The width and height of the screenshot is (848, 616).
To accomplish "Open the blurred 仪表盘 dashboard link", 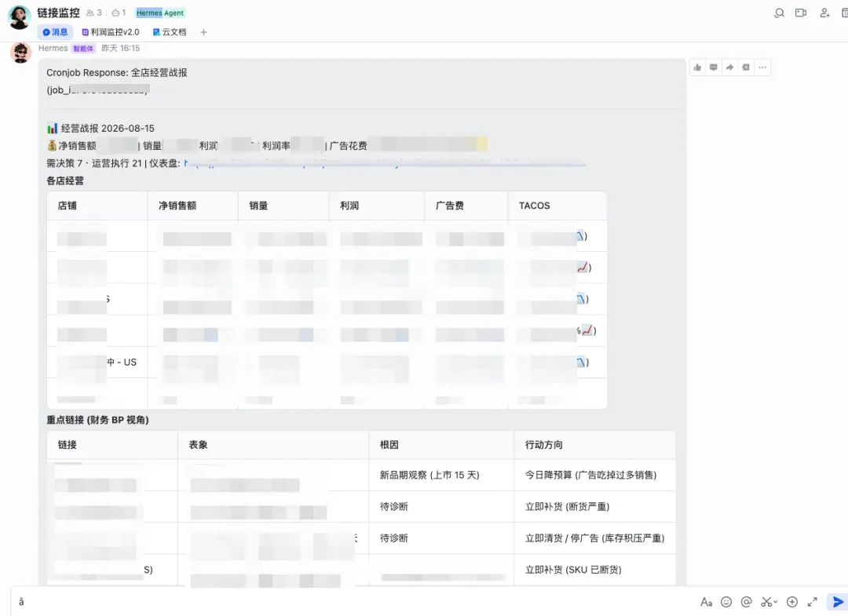I will (x=385, y=162).
